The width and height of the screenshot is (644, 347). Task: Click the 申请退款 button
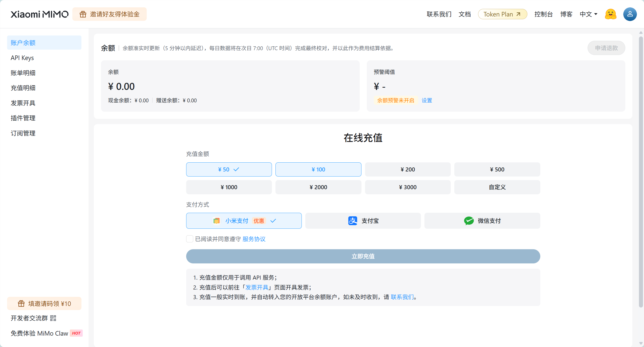(x=606, y=48)
